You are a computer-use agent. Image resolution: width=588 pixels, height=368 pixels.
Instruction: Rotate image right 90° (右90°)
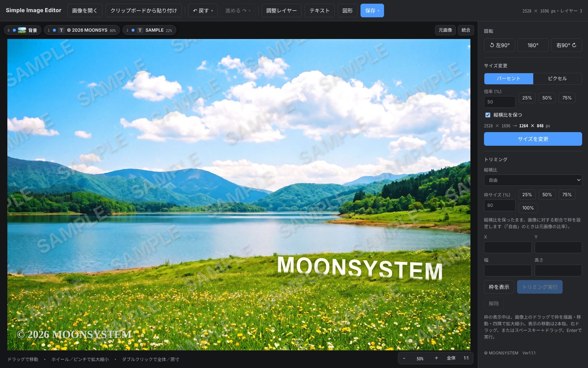566,45
